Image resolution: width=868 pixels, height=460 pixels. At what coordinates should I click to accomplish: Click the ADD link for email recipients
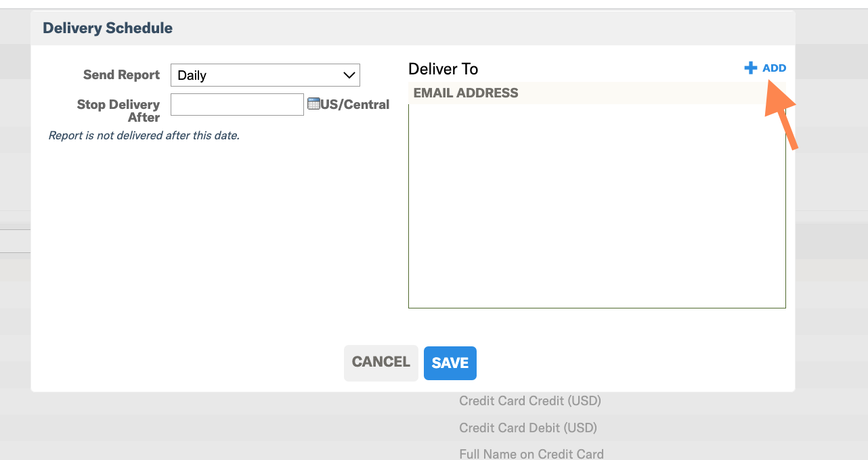pos(774,68)
